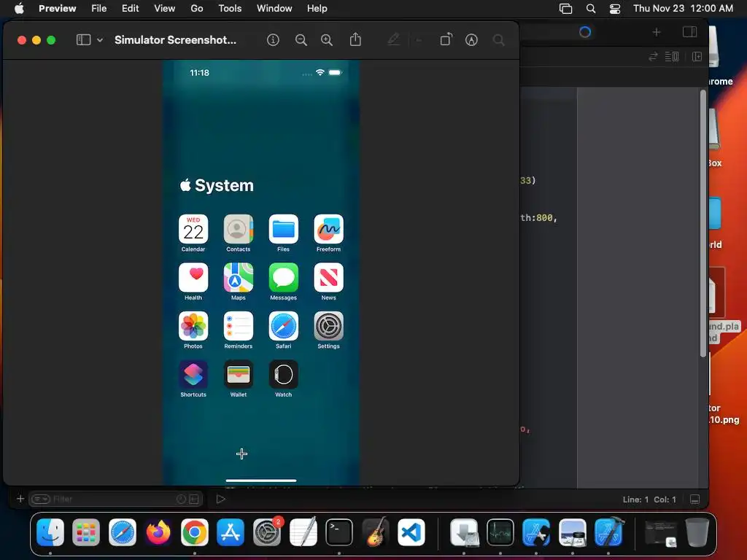Click the Stage Manager menu bar icon
Image resolution: width=747 pixels, height=560 pixels.
pos(565,8)
